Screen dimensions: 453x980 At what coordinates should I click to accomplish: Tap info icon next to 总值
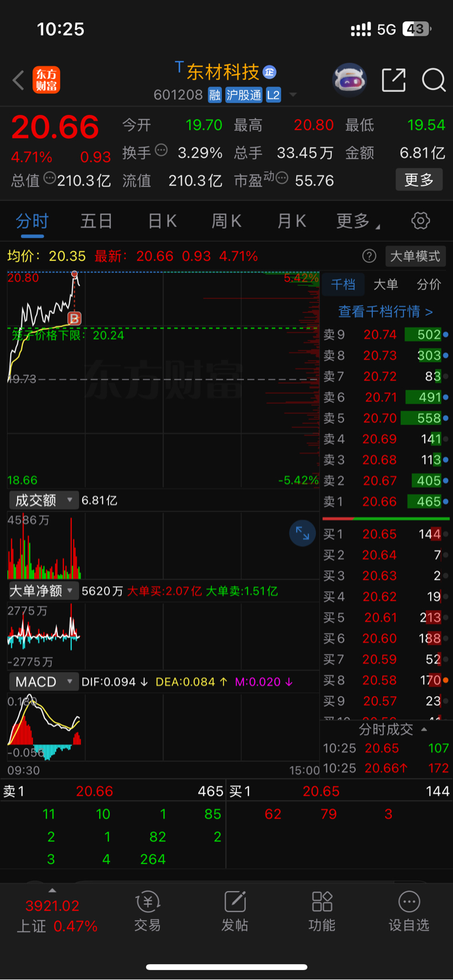(50, 177)
